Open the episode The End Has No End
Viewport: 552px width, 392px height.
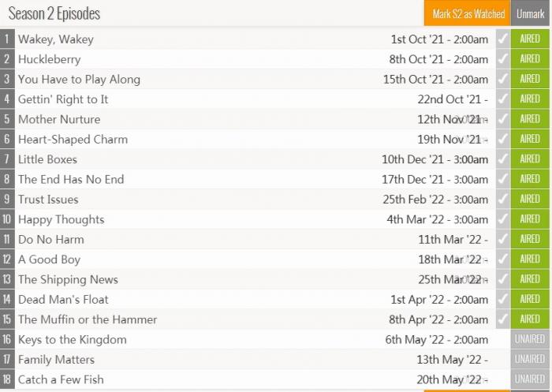(71, 179)
